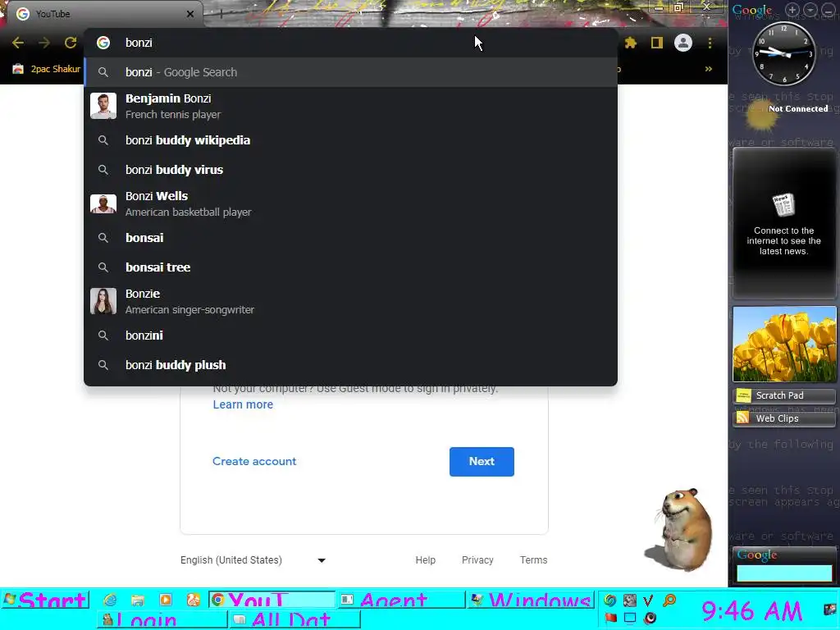
Task: Switch to the Agent taskbar button
Action: pos(401,600)
